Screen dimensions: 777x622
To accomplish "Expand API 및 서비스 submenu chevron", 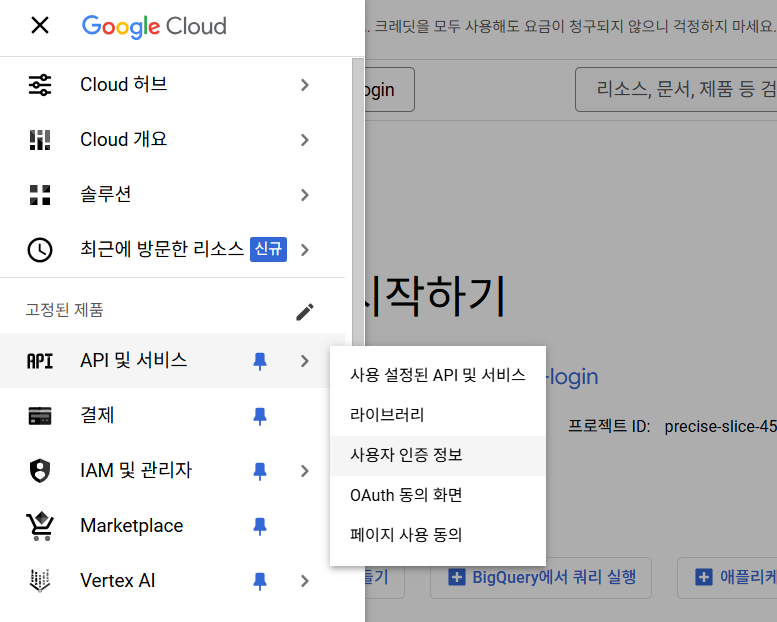I will pos(305,361).
